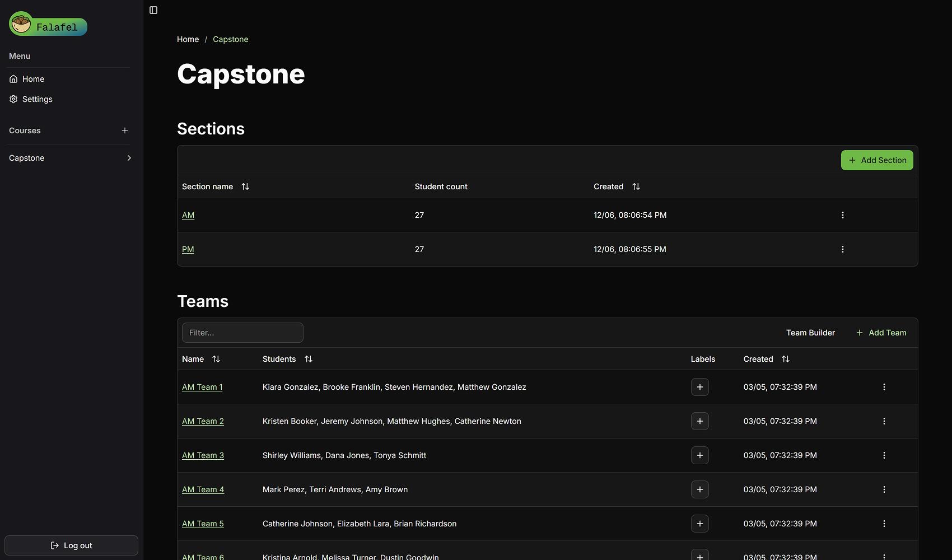Image resolution: width=952 pixels, height=560 pixels.
Task: Open the three-dot menu for AM Team 3
Action: (884, 455)
